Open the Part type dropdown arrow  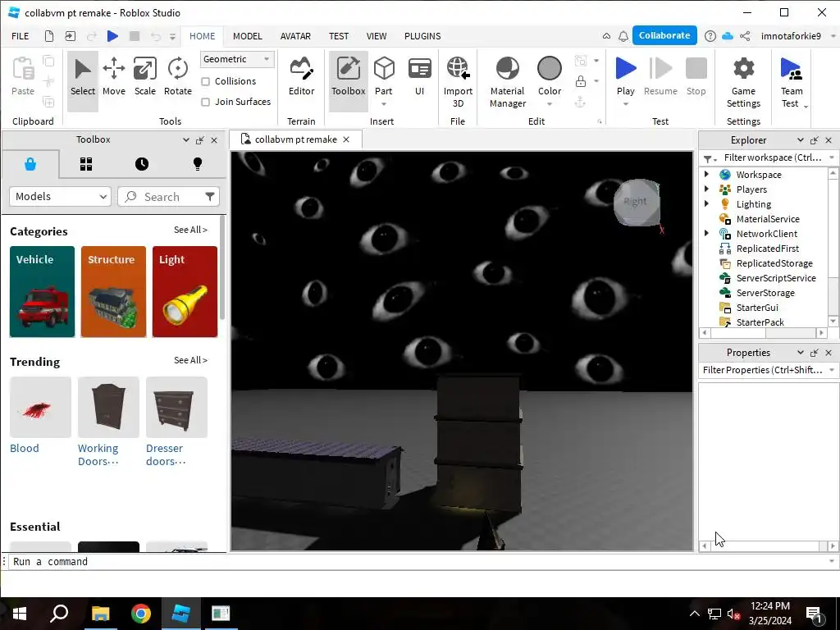click(384, 104)
